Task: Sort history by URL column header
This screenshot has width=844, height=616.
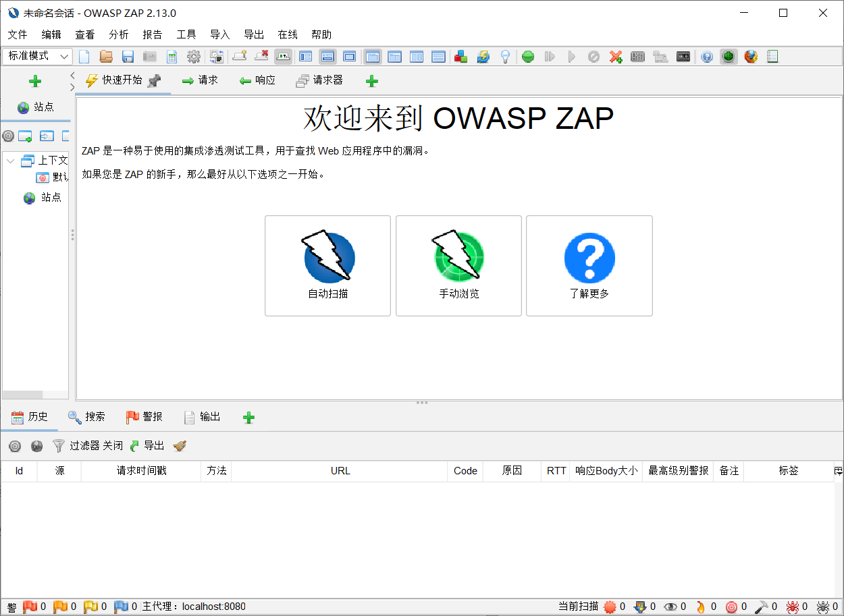Action: 340,471
